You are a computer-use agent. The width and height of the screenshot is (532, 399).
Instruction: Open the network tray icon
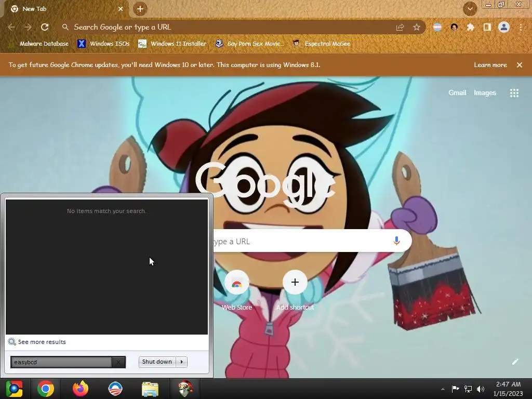[x=468, y=389]
